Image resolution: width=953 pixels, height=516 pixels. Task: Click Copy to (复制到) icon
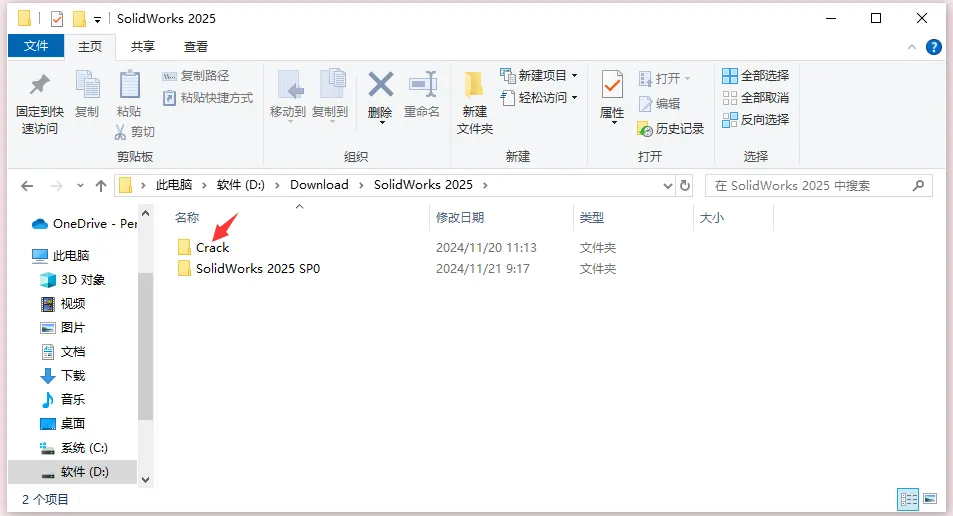click(x=332, y=84)
